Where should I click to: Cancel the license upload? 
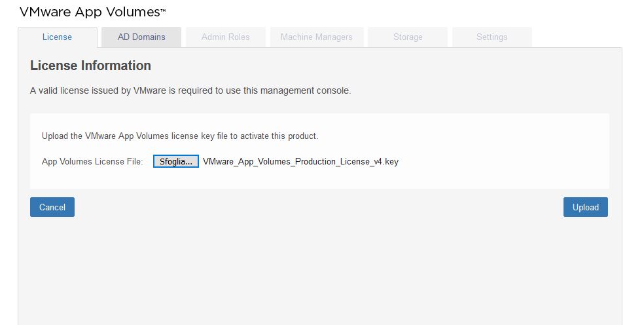[x=52, y=207]
